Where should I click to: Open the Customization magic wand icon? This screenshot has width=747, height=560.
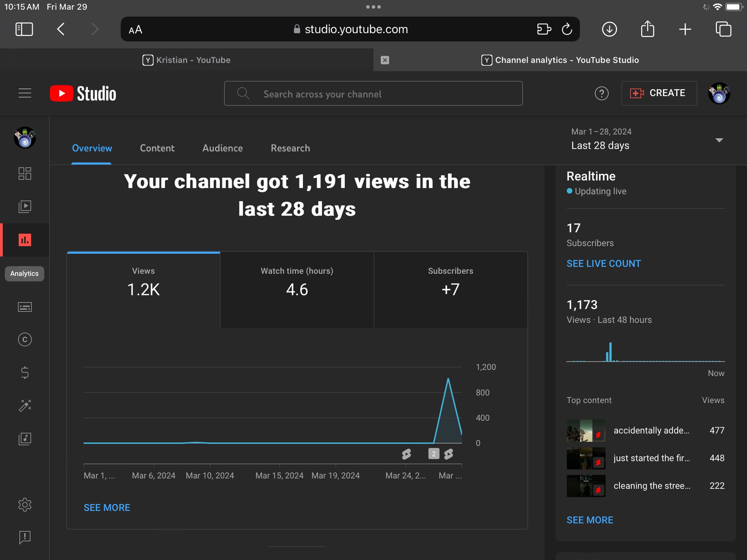pos(25,406)
